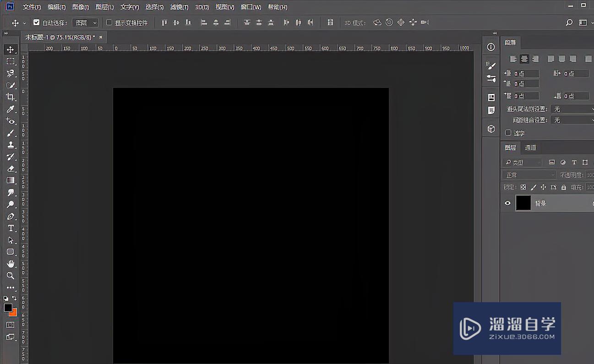
Task: Uncheck the 自动选择 checkbox
Action: pos(37,22)
